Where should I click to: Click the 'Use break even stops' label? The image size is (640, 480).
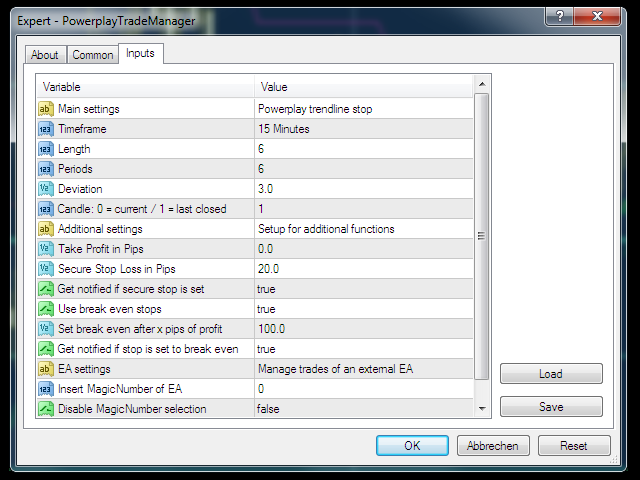tap(110, 309)
